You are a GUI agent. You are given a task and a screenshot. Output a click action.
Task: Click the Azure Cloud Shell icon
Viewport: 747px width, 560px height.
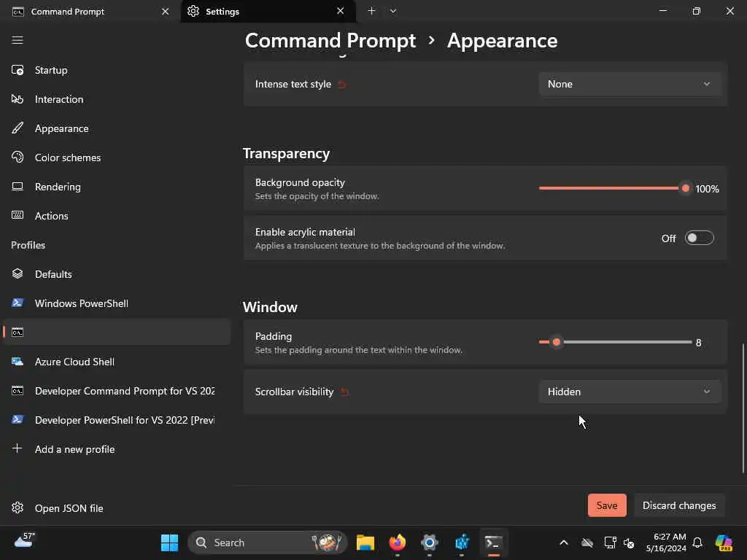click(x=18, y=362)
